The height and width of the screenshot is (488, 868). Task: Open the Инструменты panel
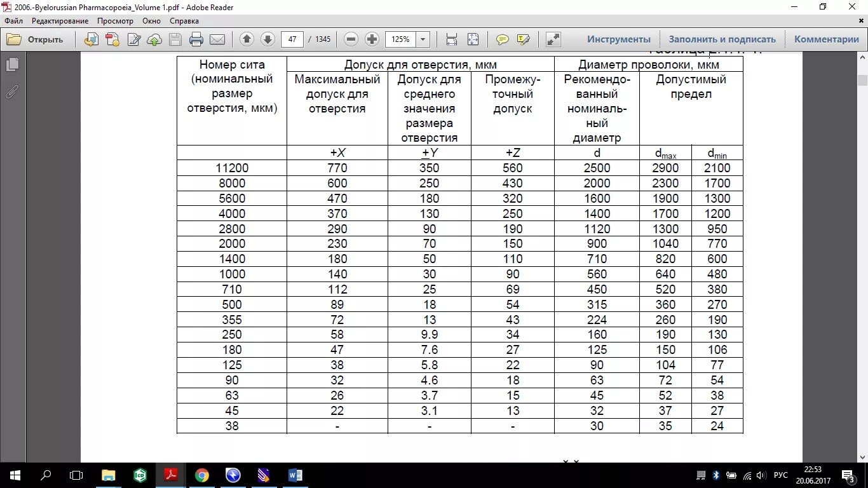pos(619,39)
